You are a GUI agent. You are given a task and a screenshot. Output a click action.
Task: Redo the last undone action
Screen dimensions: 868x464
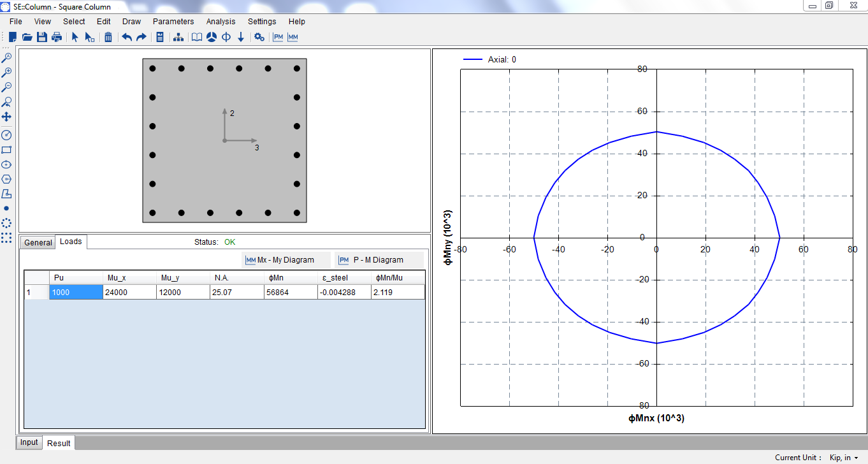[x=141, y=37]
